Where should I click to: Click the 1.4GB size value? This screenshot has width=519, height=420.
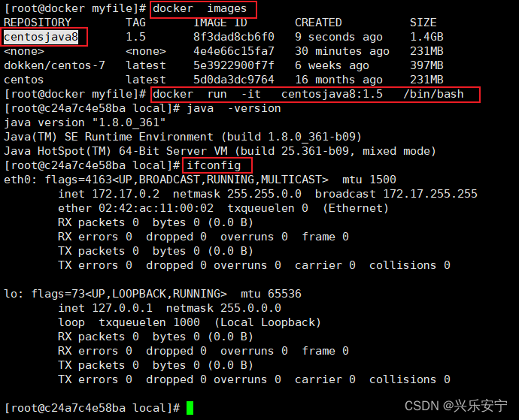tap(426, 37)
